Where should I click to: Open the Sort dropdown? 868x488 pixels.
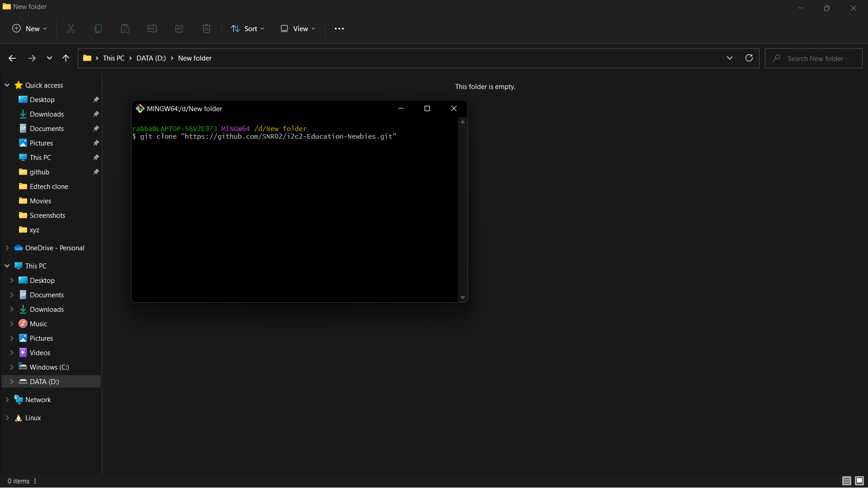247,28
